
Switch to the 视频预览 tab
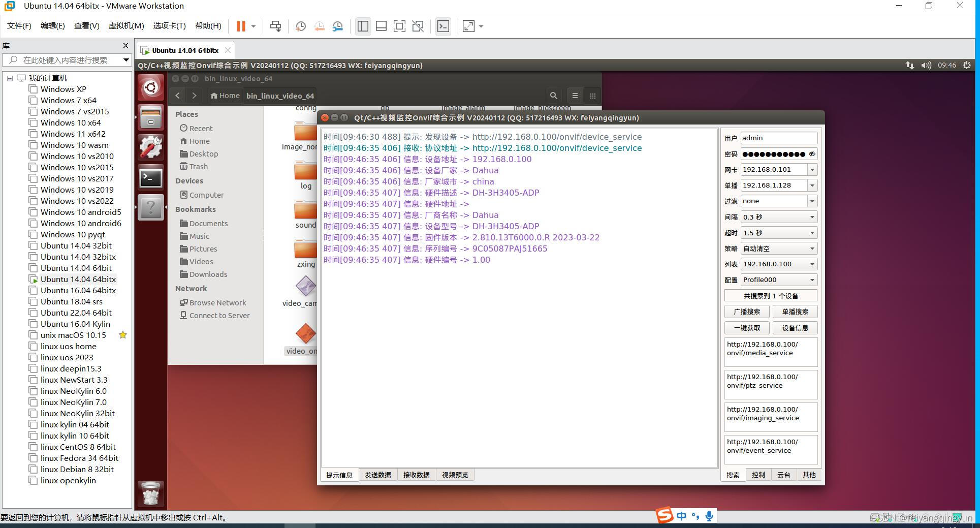tap(455, 475)
